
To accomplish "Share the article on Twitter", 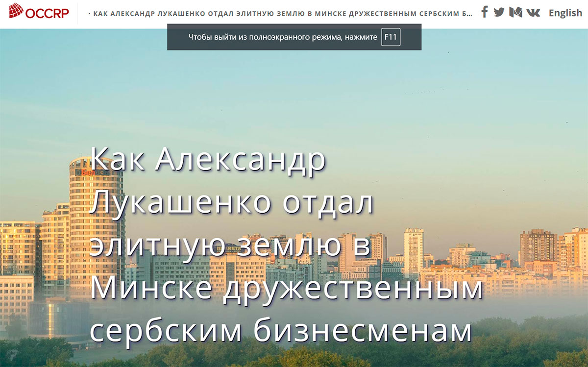I will [x=499, y=12].
